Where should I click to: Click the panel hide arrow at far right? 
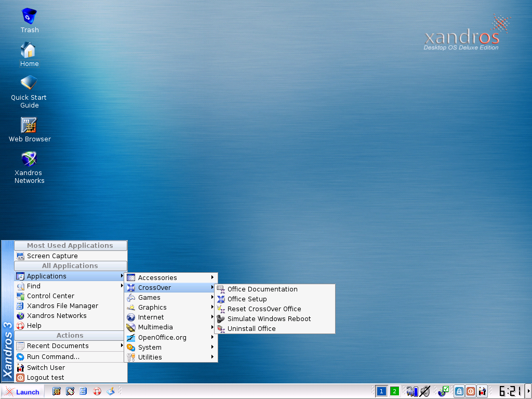[528, 392]
